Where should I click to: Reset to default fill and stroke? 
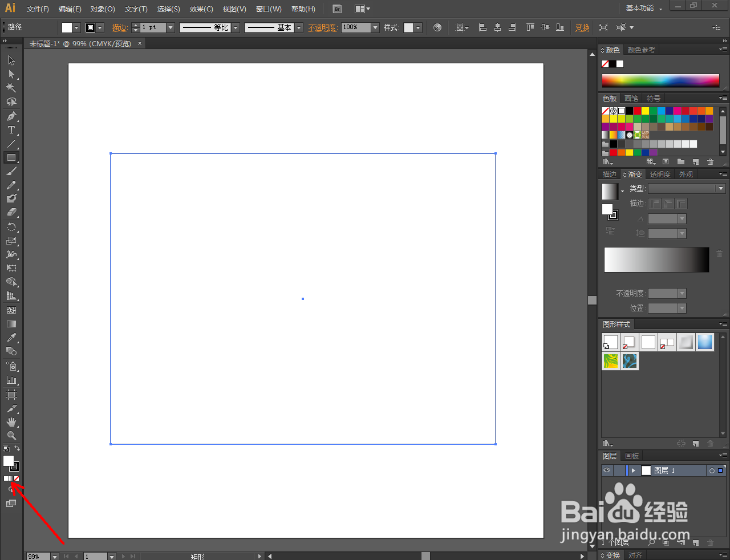6,449
